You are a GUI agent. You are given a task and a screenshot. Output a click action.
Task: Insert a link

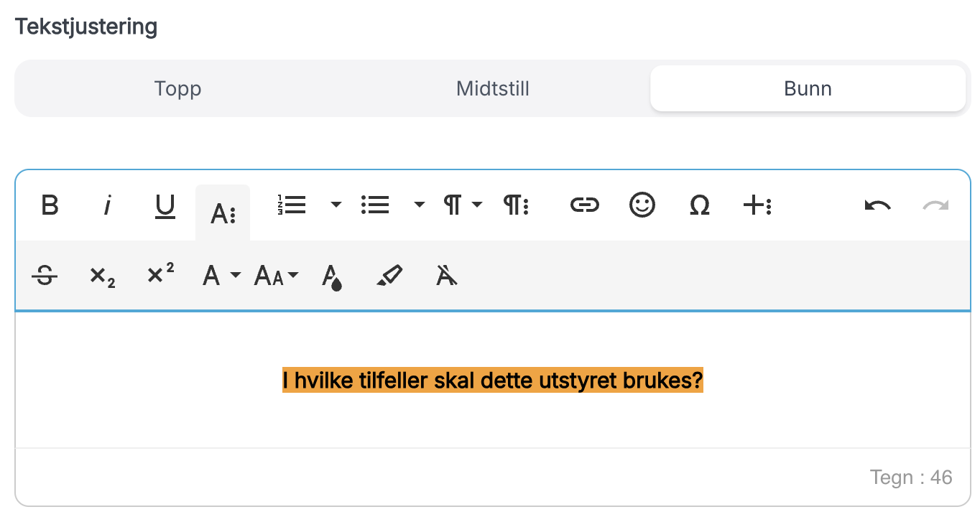(585, 205)
